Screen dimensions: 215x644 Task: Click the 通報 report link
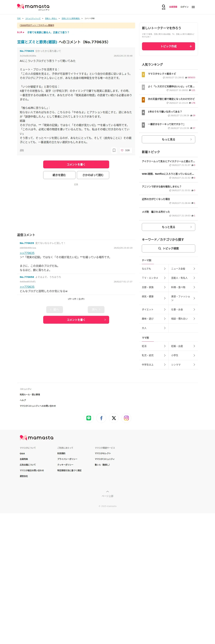tap(22, 150)
